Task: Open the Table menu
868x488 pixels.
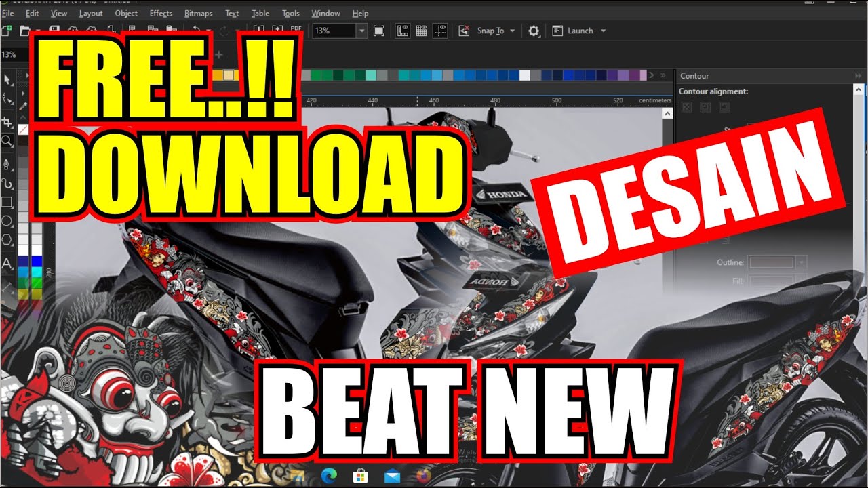Action: click(260, 13)
